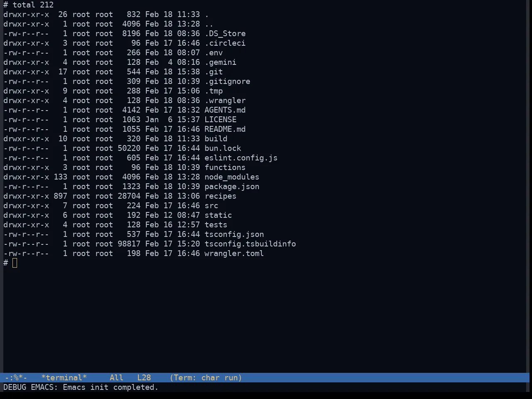Click the AGENTS.md file name
The image size is (532, 399).
pyautogui.click(x=225, y=110)
